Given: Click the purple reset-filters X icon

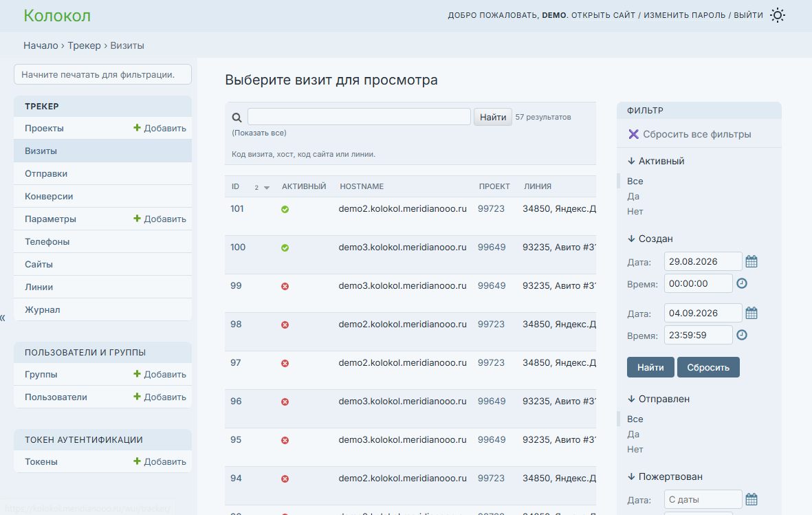Looking at the screenshot, I should tap(633, 134).
